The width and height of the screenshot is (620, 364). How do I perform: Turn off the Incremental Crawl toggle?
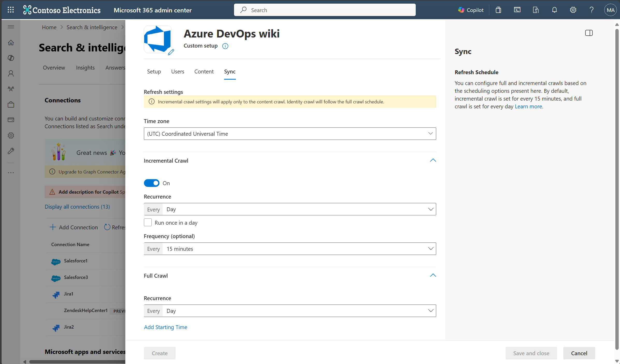point(152,183)
